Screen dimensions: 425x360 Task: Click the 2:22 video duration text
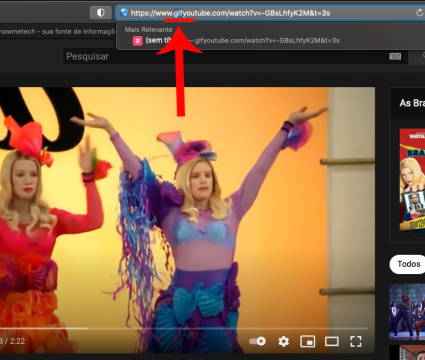pos(17,341)
